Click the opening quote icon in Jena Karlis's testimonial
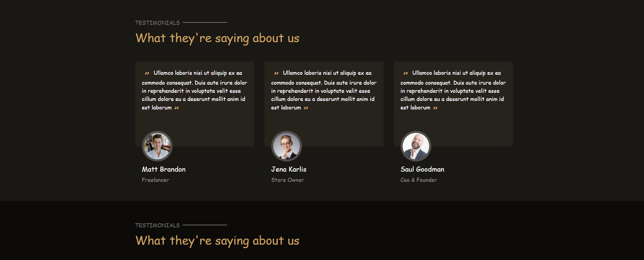The width and height of the screenshot is (644, 260). tap(276, 73)
